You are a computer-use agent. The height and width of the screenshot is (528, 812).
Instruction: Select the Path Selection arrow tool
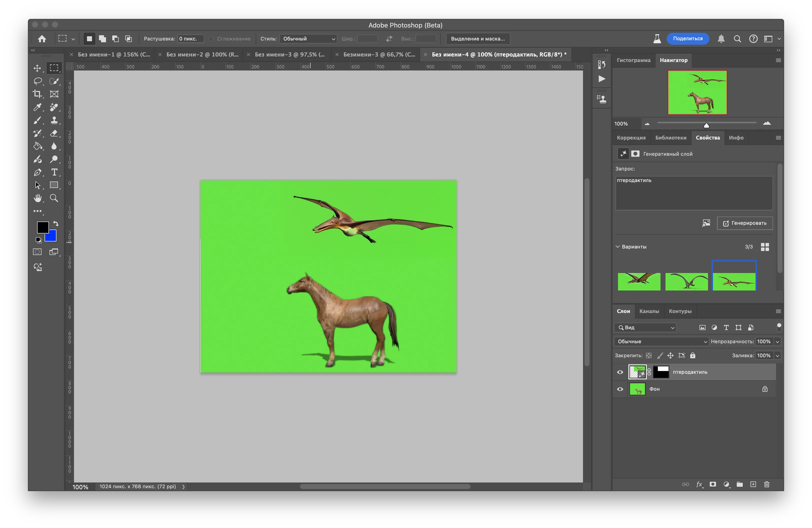37,185
